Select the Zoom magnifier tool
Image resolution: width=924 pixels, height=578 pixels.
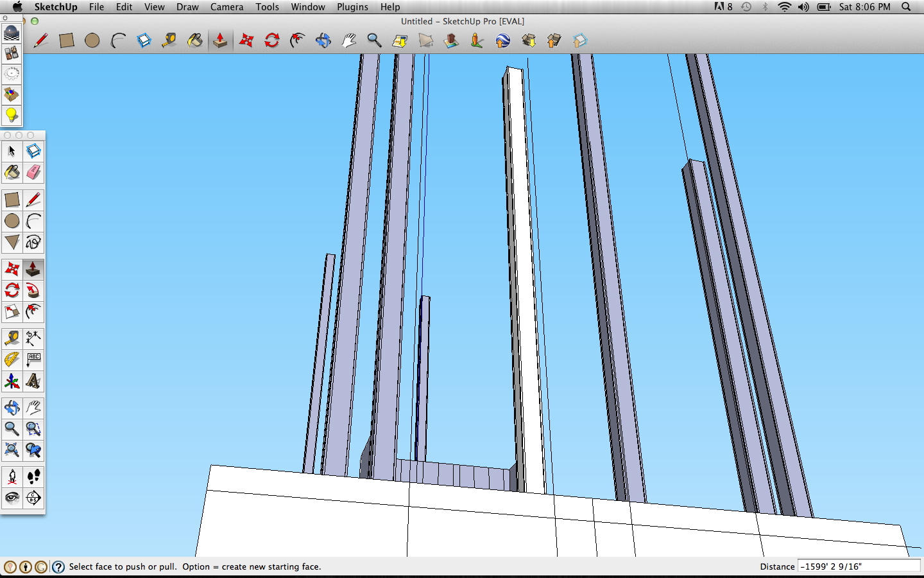(x=374, y=40)
